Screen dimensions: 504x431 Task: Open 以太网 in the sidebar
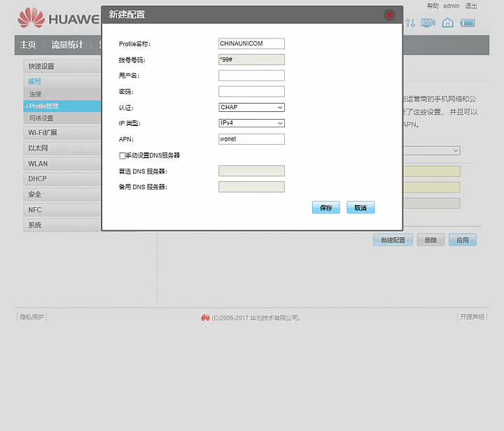pyautogui.click(x=62, y=148)
